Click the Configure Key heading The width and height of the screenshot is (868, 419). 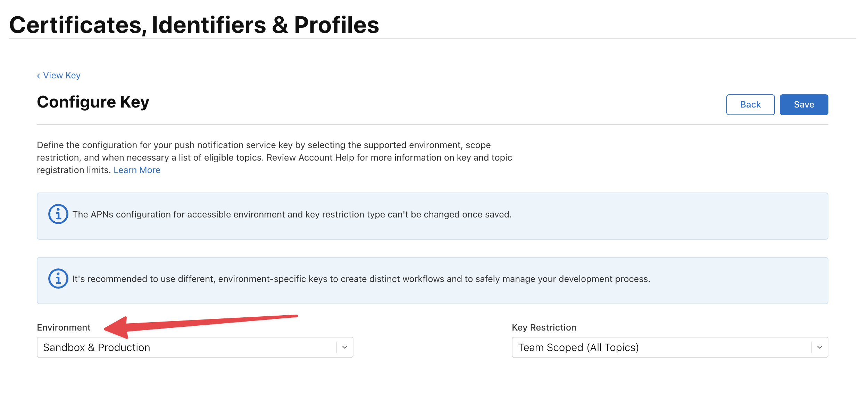(93, 102)
